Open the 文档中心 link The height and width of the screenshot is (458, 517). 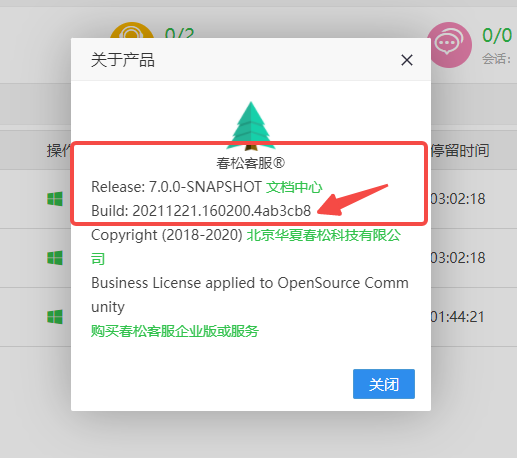point(294,187)
